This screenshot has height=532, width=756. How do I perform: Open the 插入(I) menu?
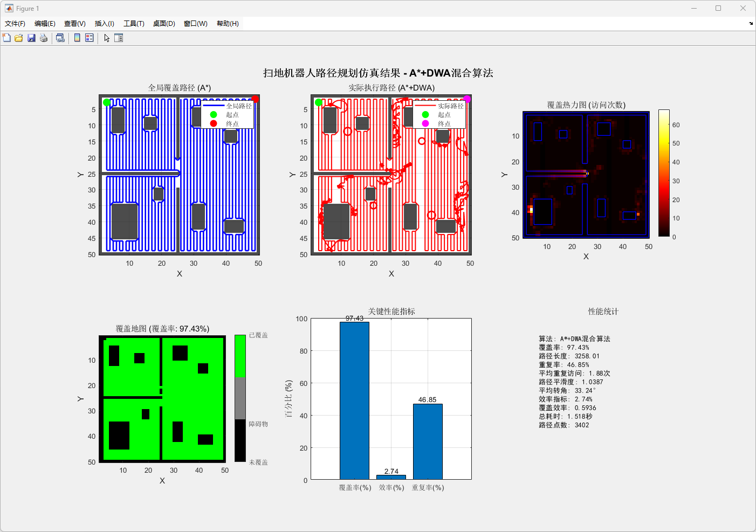104,24
